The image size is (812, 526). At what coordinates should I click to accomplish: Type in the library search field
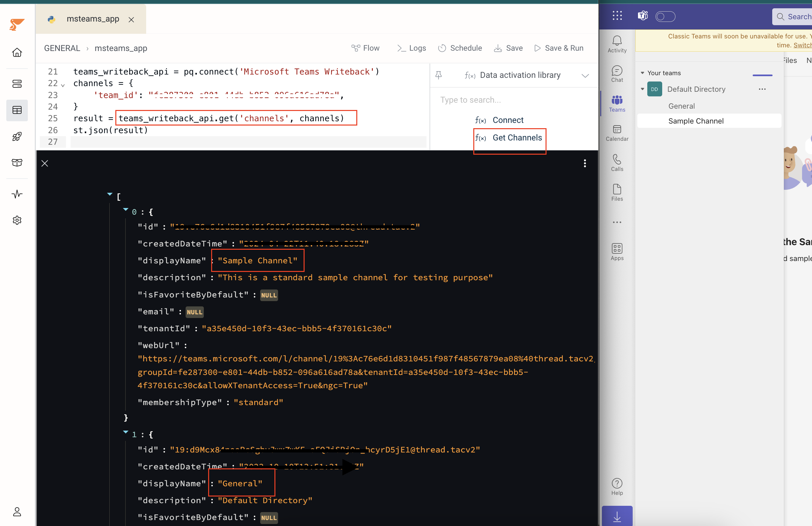coord(514,100)
